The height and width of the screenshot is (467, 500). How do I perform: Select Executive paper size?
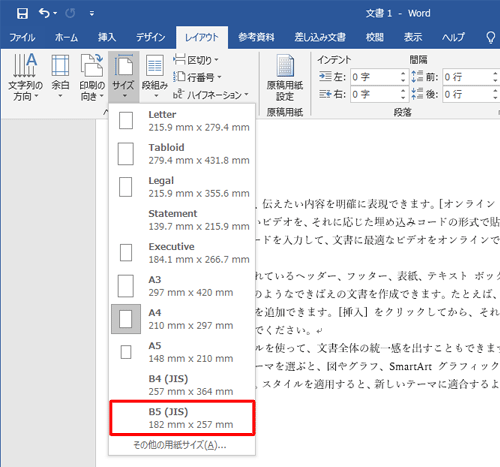click(x=182, y=253)
